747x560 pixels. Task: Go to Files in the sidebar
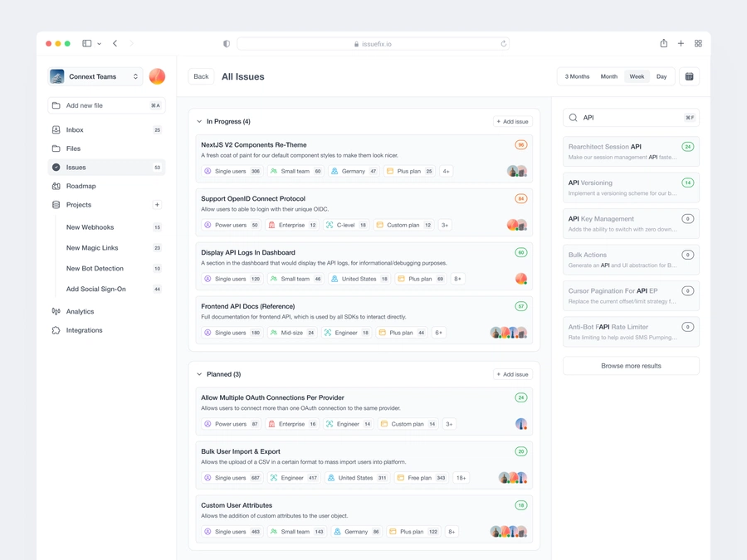click(x=74, y=149)
